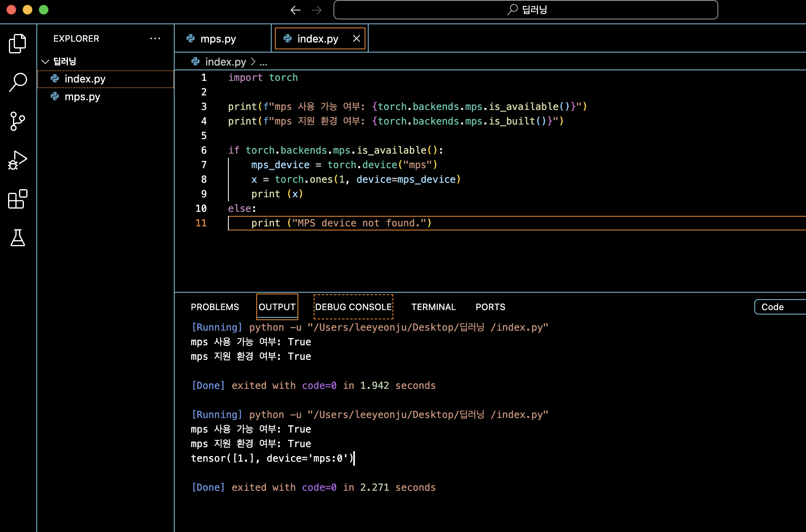
Task: Open Explorer more actions ellipsis
Action: tap(155, 38)
